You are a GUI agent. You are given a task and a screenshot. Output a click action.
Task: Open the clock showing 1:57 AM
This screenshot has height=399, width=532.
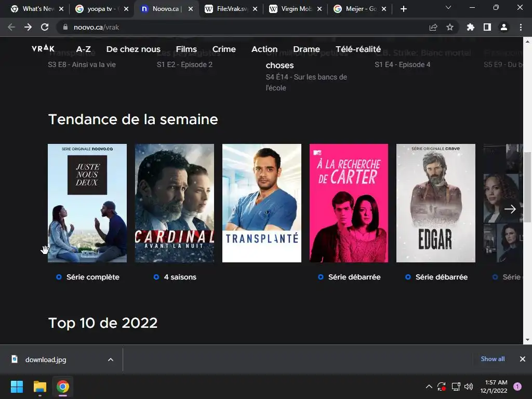tap(494, 387)
